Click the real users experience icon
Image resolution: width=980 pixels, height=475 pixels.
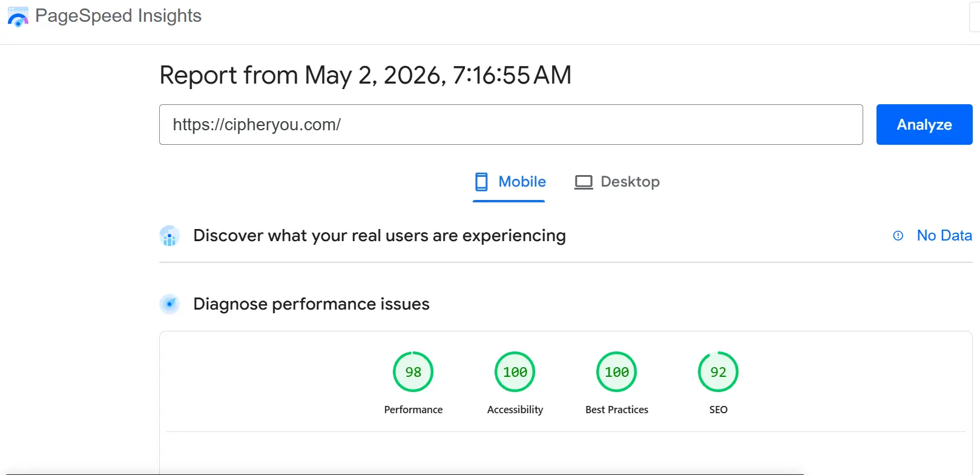[169, 236]
